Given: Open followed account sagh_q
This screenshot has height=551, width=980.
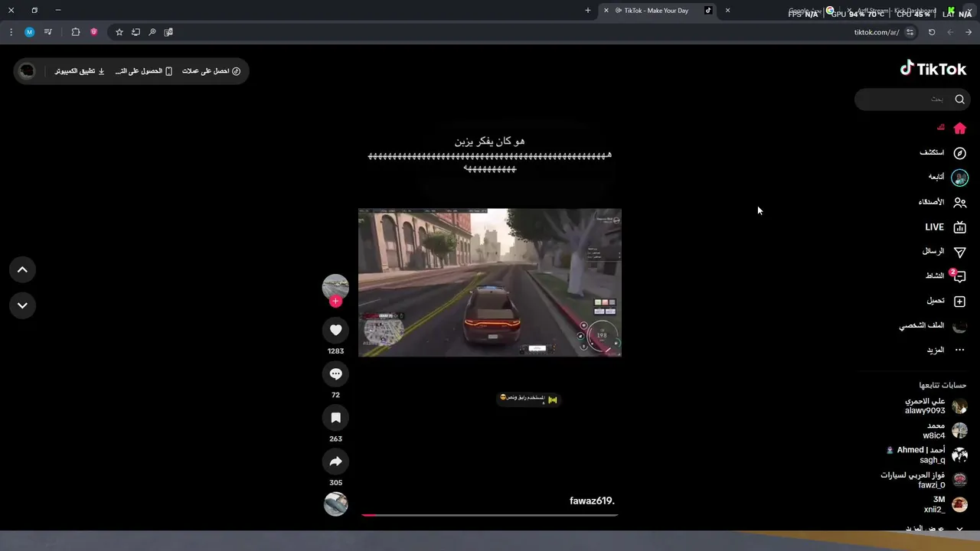Looking at the screenshot, I should click(926, 455).
